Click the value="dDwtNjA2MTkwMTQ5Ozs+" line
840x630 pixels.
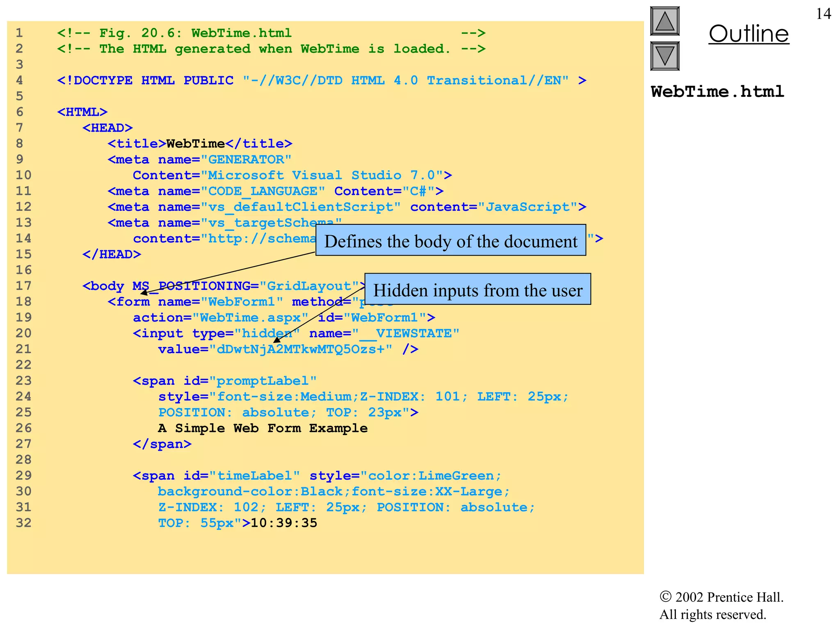click(288, 349)
